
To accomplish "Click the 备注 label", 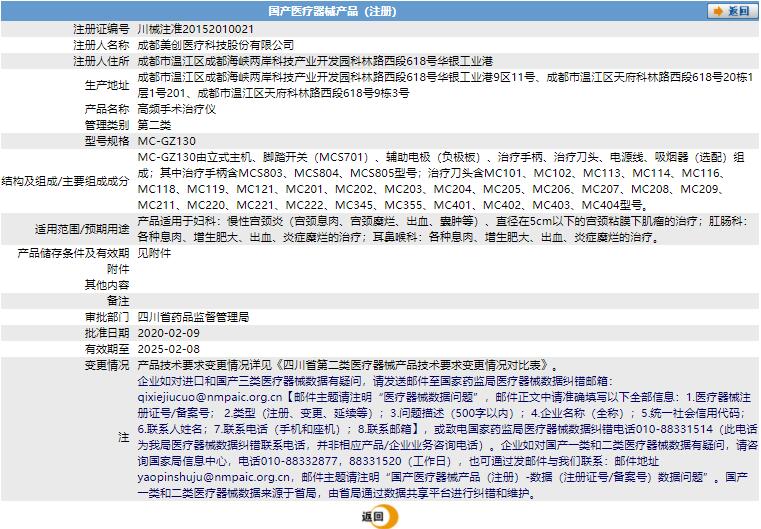I will pos(118,301).
